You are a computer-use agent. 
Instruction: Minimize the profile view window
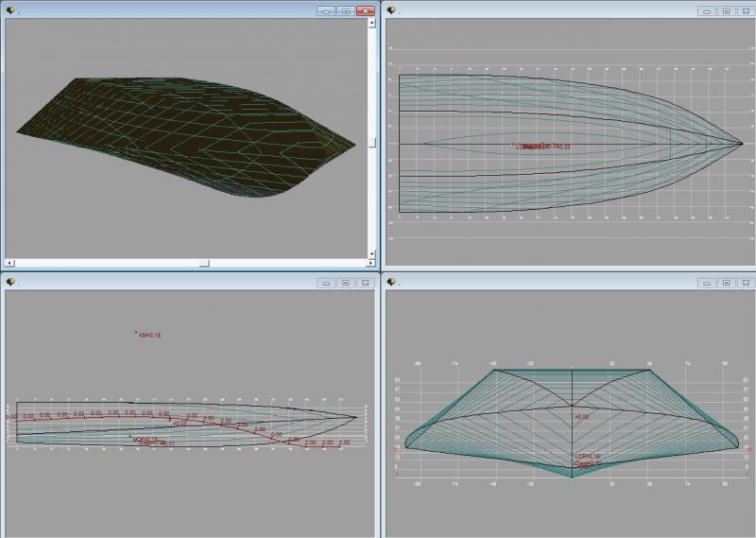pyautogui.click(x=325, y=282)
